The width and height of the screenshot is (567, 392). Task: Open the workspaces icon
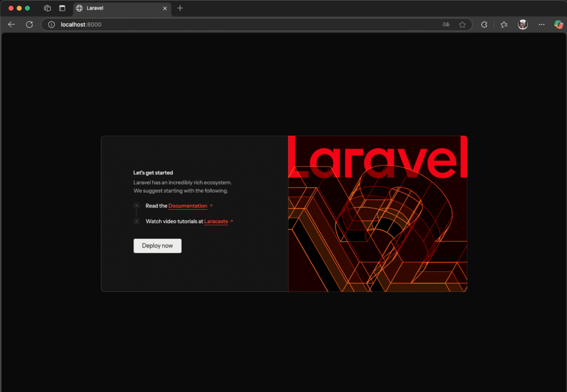pos(48,8)
